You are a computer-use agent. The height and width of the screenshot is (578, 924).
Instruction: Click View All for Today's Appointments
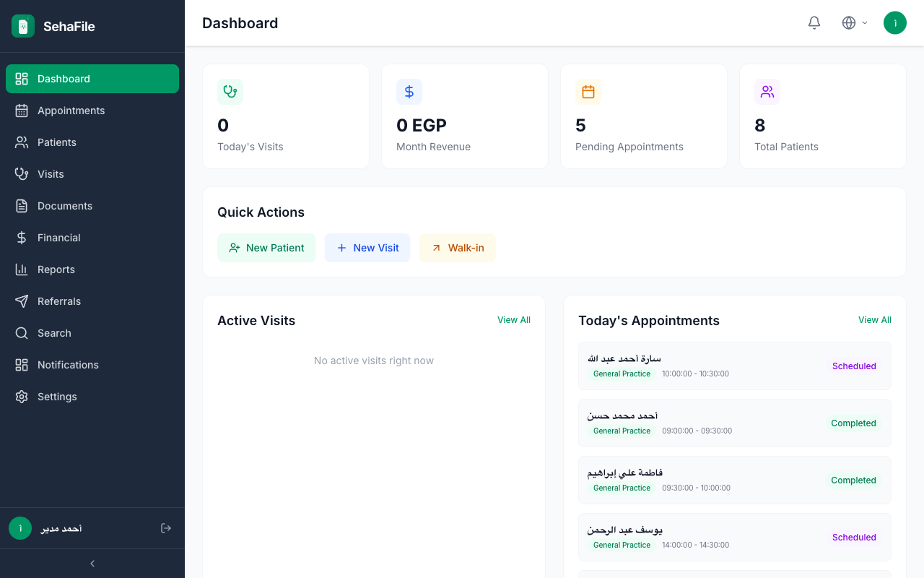[x=875, y=320]
